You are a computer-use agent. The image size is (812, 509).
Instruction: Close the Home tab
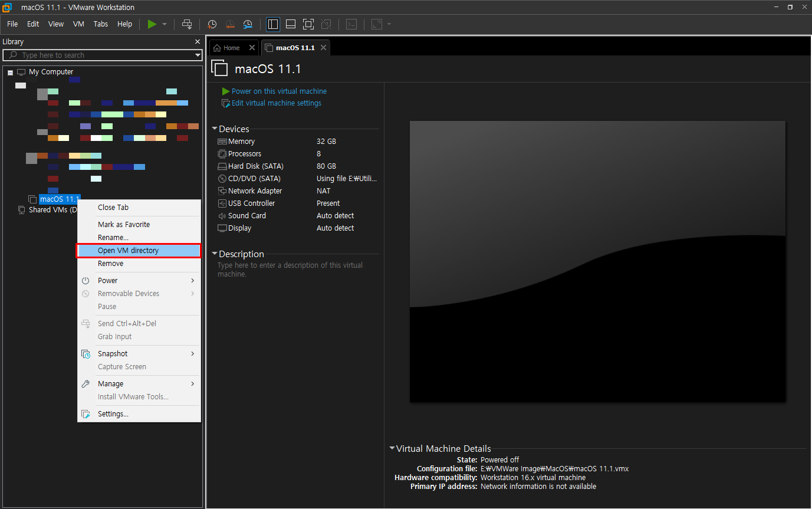[x=252, y=48]
